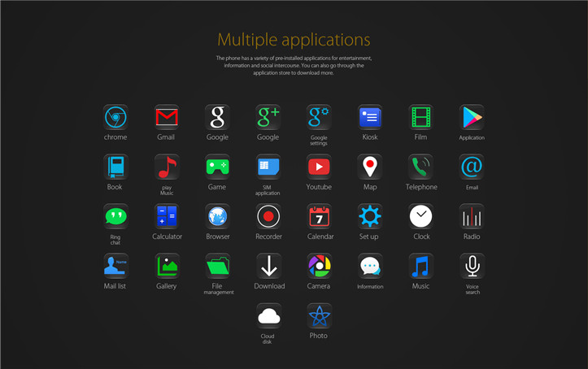The width and height of the screenshot is (588, 369).
Task: Open the green Google plus icon
Action: click(268, 117)
